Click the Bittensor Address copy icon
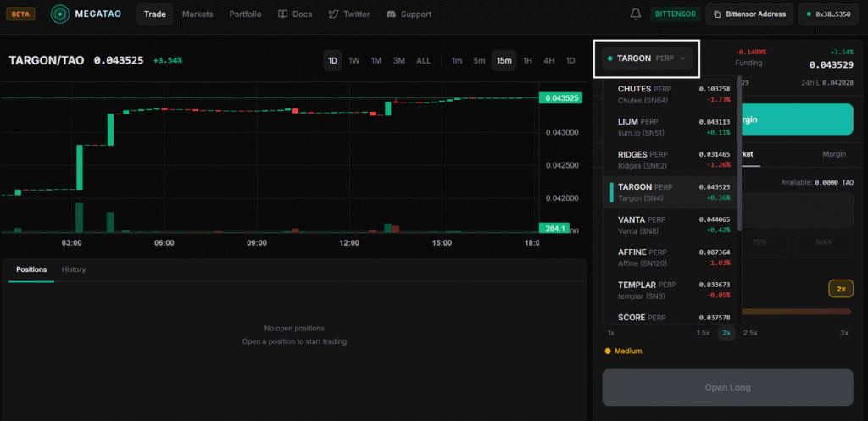This screenshot has height=421, width=868. (717, 14)
